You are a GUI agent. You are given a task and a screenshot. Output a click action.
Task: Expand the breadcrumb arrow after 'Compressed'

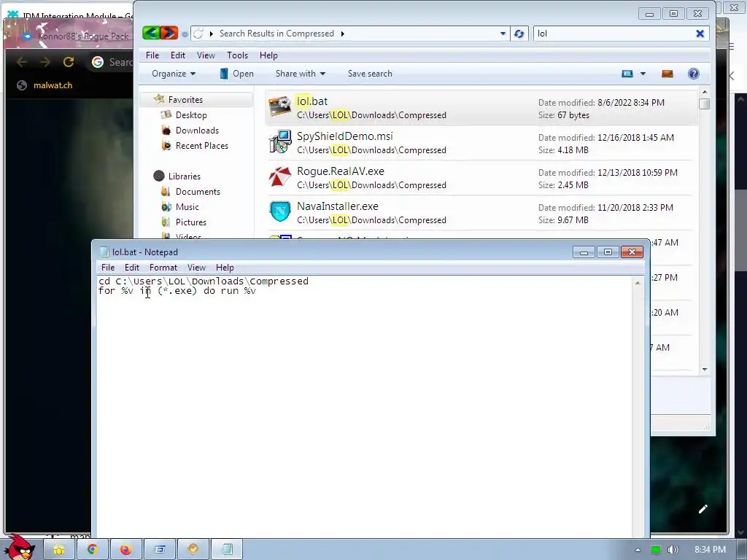(343, 34)
